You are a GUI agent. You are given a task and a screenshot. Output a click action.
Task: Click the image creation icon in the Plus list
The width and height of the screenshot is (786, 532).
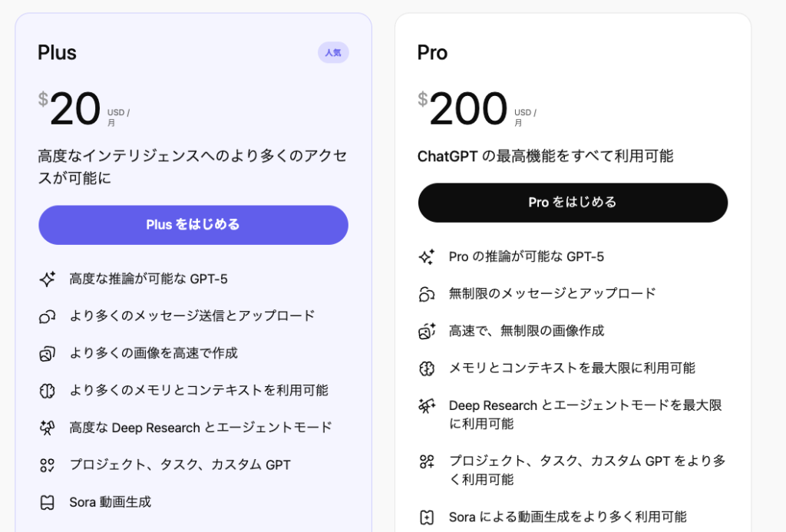48,354
